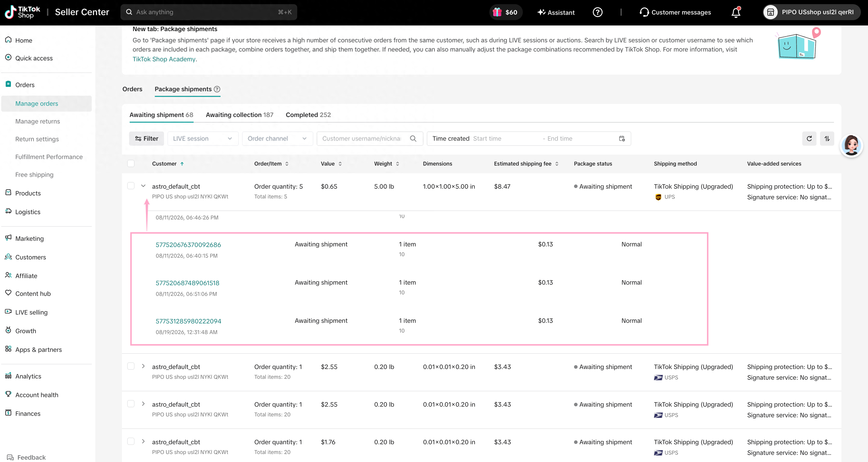Screen dimensions: 868x462
Task: Click the TikTok Shop logo
Action: (22, 12)
